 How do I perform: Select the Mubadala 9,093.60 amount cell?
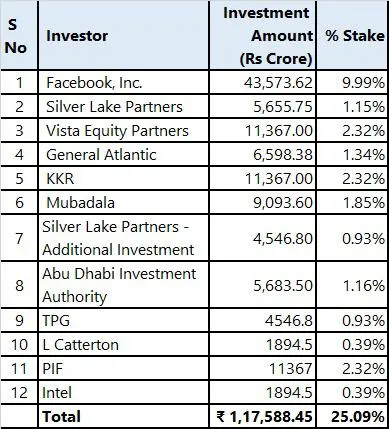(x=263, y=202)
